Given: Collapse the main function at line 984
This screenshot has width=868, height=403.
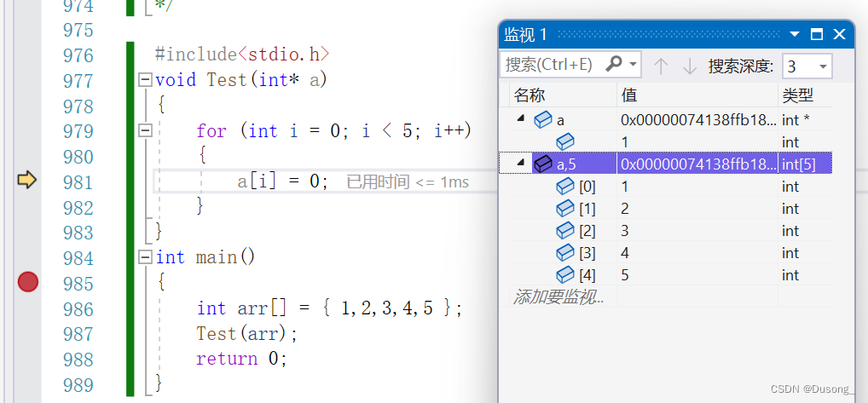Looking at the screenshot, I should coord(145,257).
